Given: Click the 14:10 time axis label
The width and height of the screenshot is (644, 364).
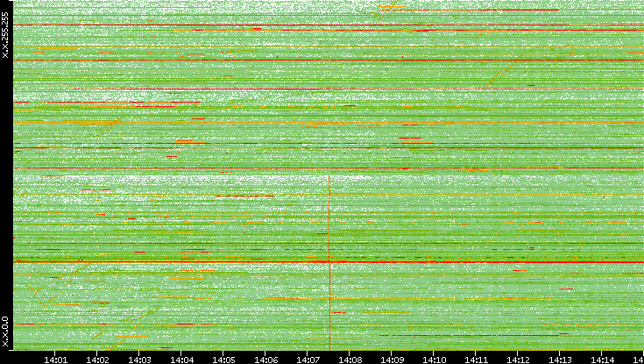Looking at the screenshot, I should [x=434, y=360].
